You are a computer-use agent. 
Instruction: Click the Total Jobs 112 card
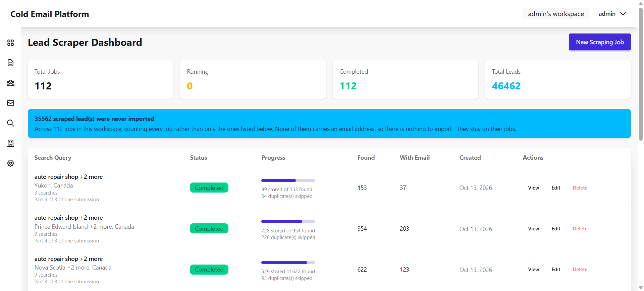(101, 79)
